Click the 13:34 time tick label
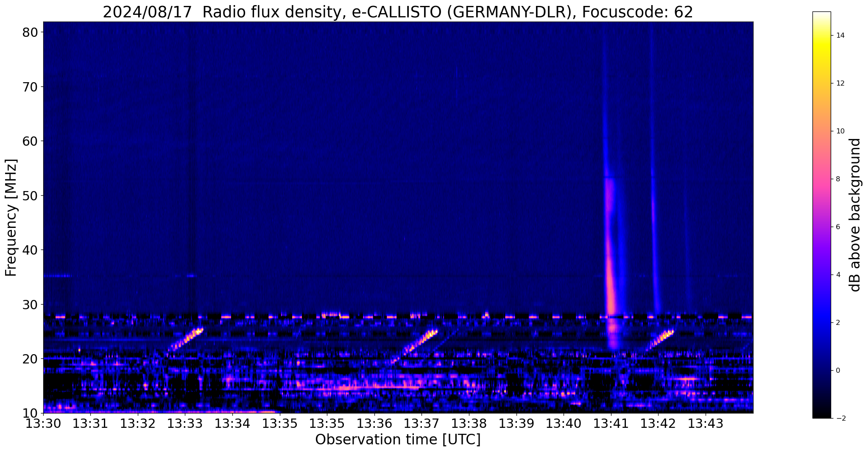The image size is (868, 452). click(x=232, y=423)
